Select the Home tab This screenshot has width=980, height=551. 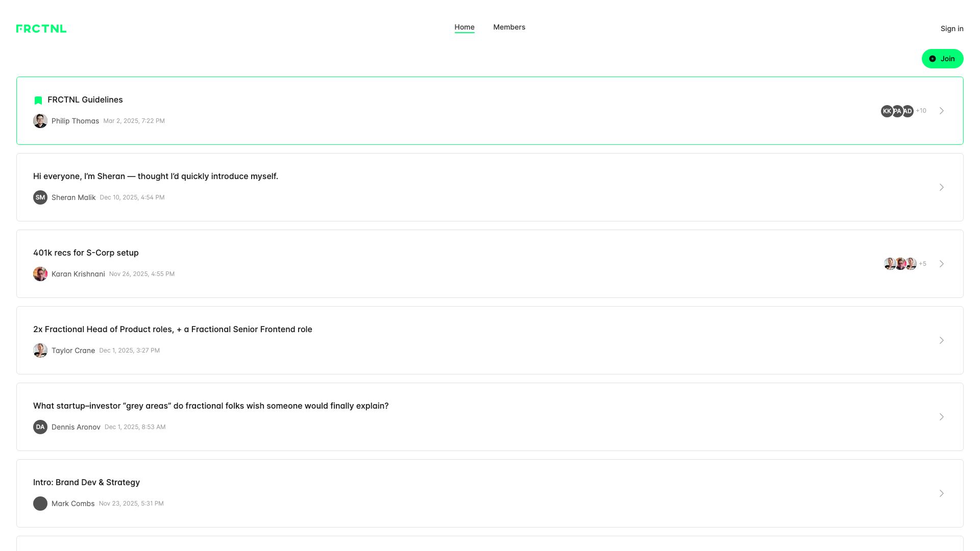coord(464,27)
